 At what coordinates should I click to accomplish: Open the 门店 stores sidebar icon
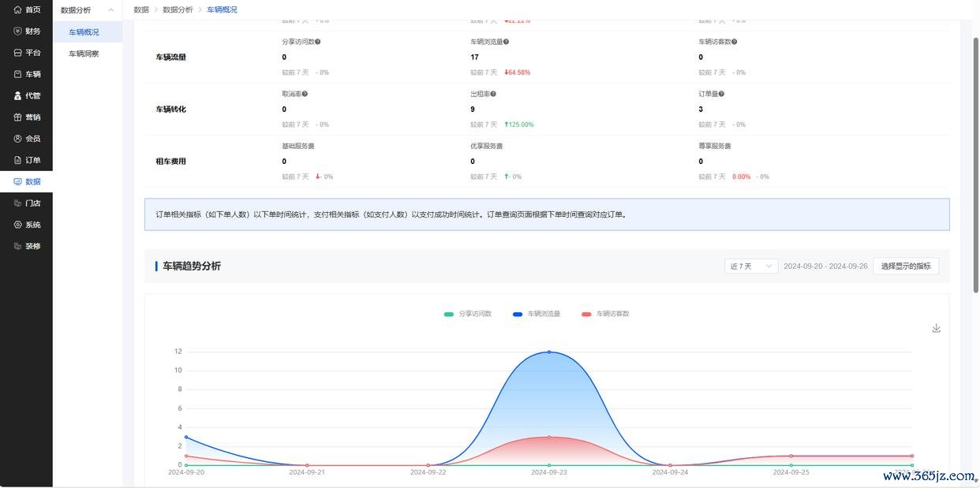tap(17, 203)
